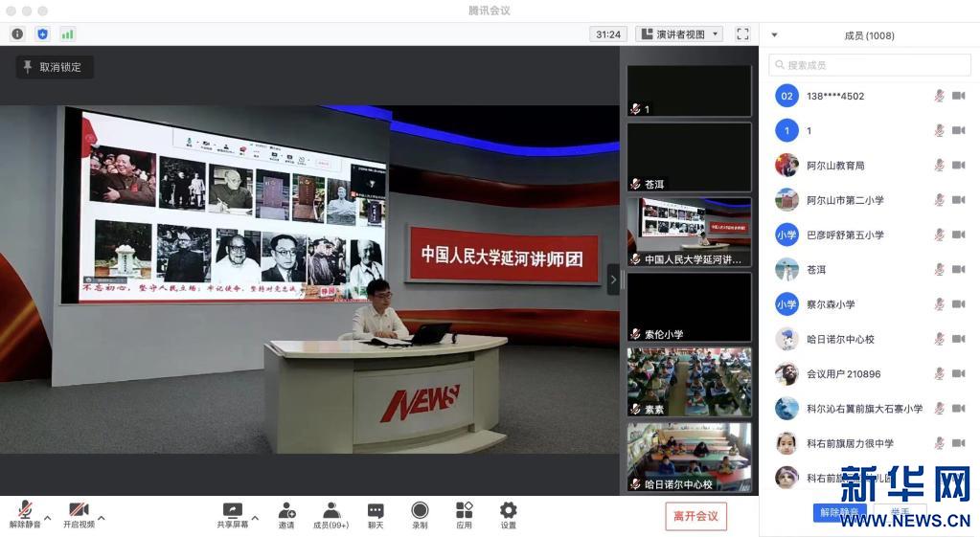Toggle camera icon for 138****4502
Screen dimensions: 980x537
point(959,96)
